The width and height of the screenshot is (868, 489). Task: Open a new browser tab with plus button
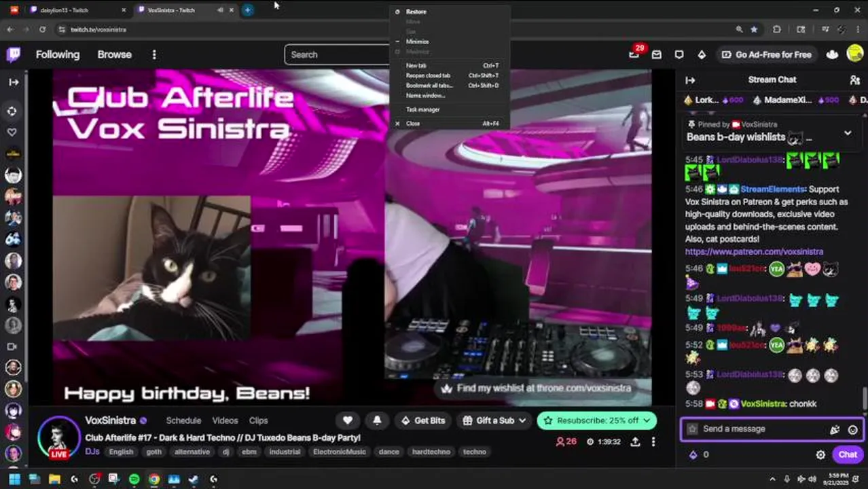(248, 10)
